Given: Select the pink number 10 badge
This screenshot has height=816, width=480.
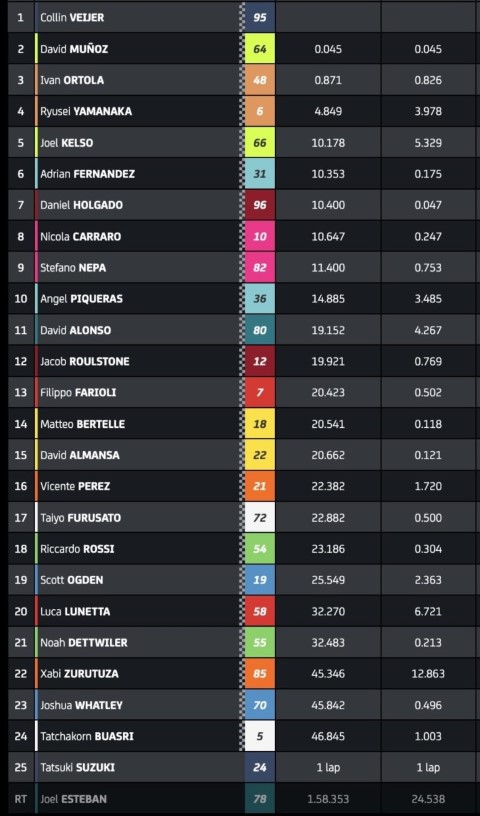Looking at the screenshot, I should point(260,236).
